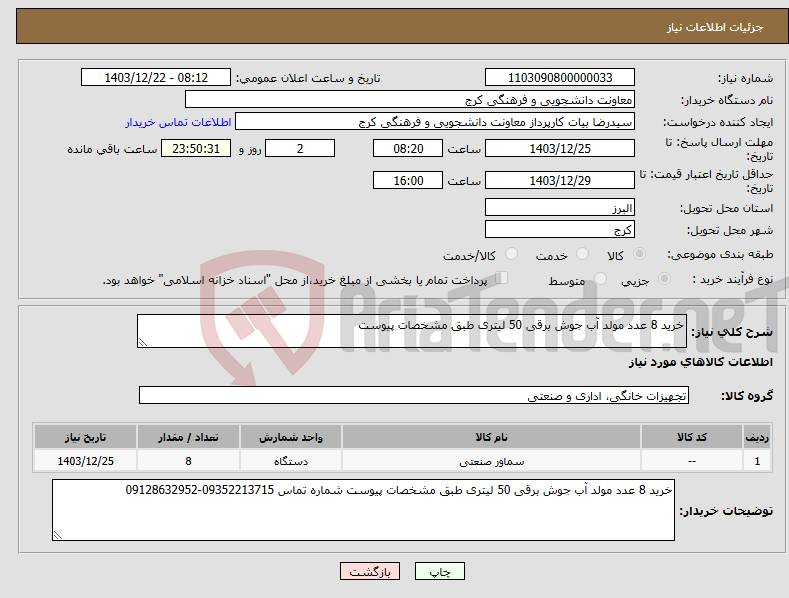
Task: Toggle the اسناد خزانه اسلامی payment checkbox
Action: (502, 277)
